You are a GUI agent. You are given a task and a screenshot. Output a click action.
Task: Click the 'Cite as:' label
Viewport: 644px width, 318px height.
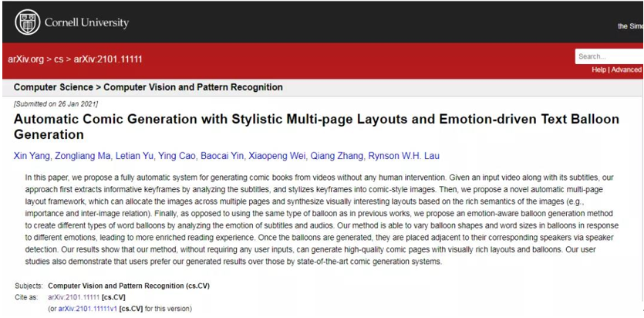27,297
